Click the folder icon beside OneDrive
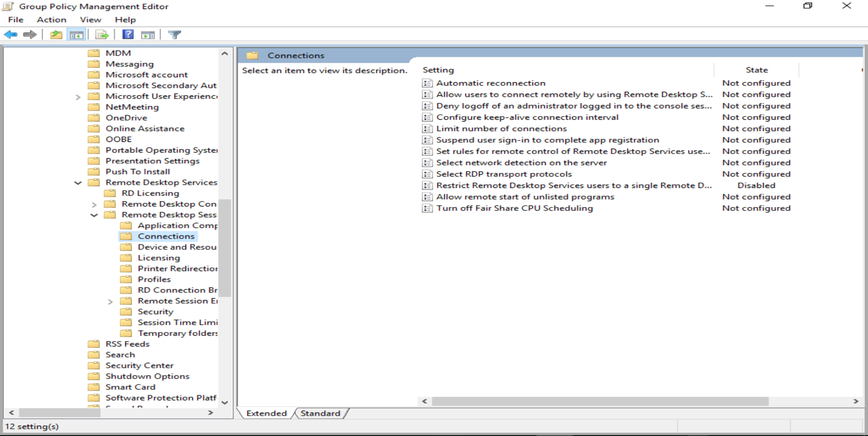Screen dimensions: 868x436 tap(94, 118)
